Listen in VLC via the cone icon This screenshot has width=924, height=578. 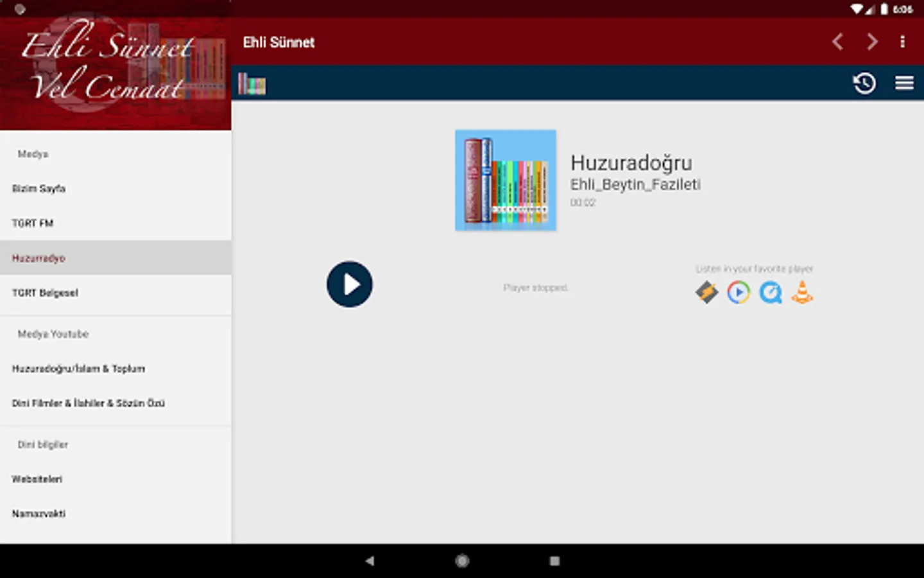point(802,292)
